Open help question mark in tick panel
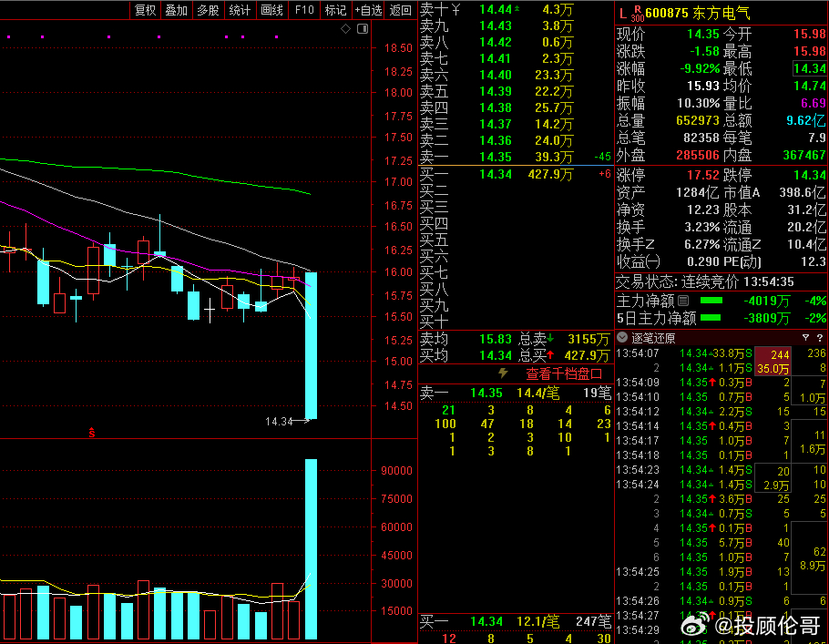This screenshot has width=829, height=644. 820,338
